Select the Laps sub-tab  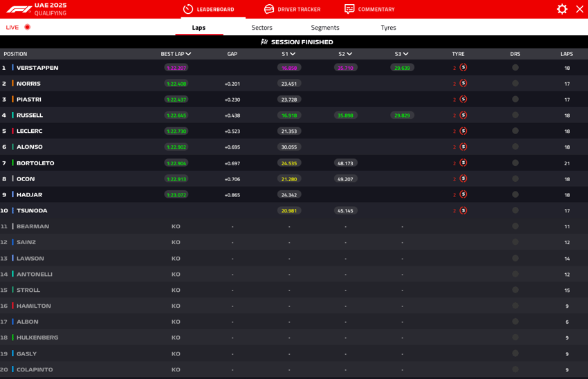pos(199,28)
